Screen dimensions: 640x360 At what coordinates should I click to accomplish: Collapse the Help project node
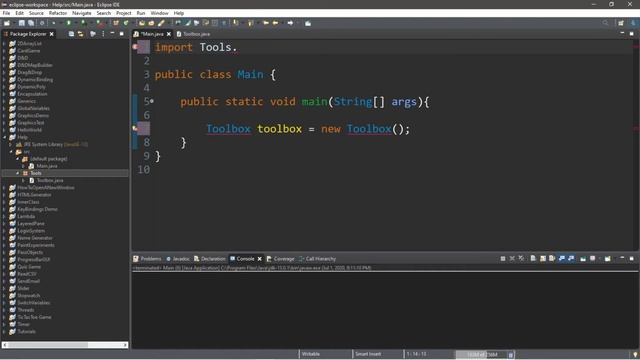[5, 137]
